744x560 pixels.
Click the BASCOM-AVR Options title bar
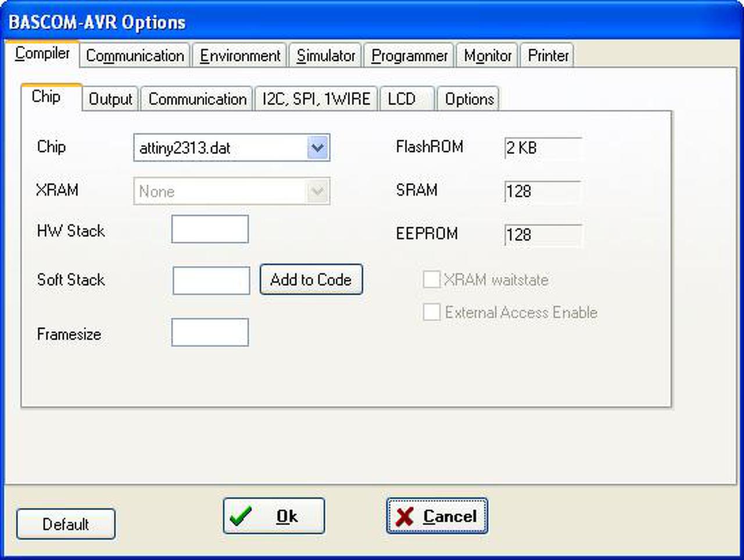[x=372, y=22]
